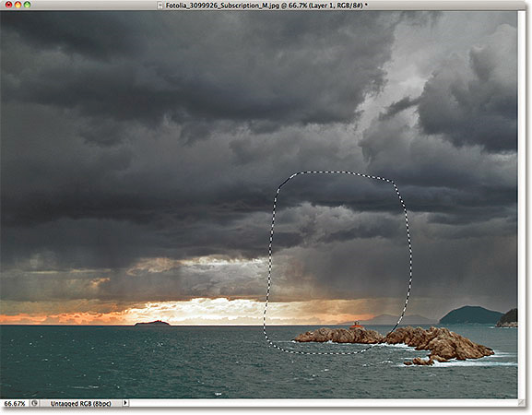This screenshot has width=532, height=415.
Task: Click the document proxy icon in title bar
Action: pyautogui.click(x=160, y=6)
